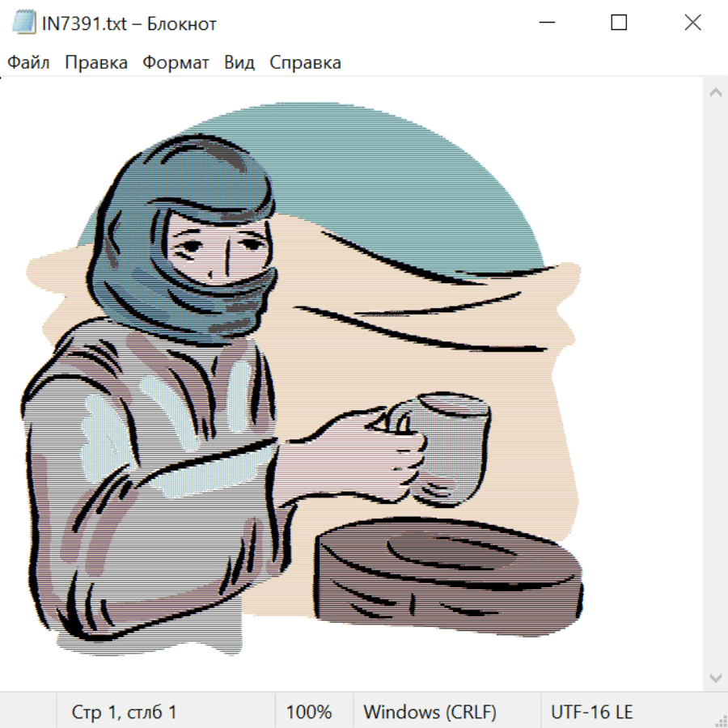This screenshot has height=728, width=728.
Task: Open the Формат menu
Action: click(176, 63)
